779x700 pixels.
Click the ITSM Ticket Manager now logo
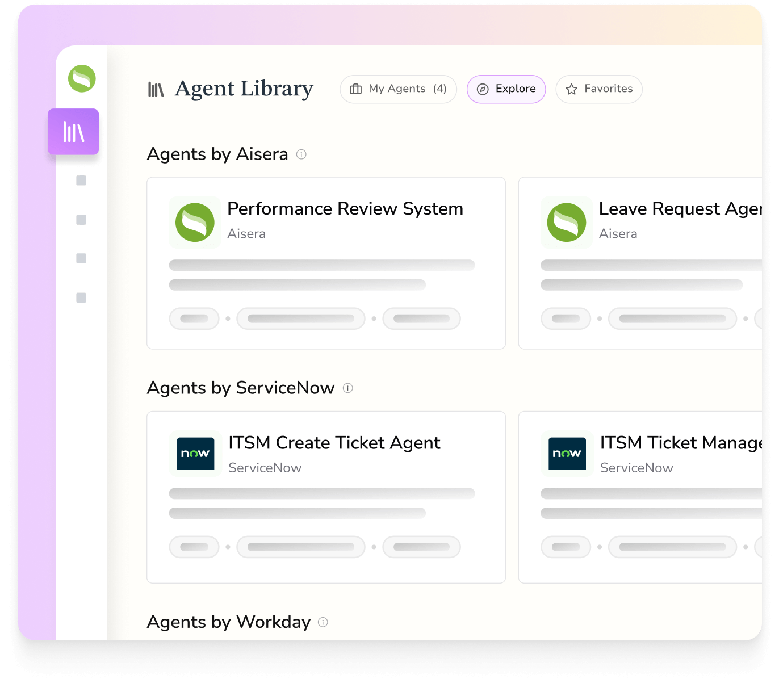567,454
